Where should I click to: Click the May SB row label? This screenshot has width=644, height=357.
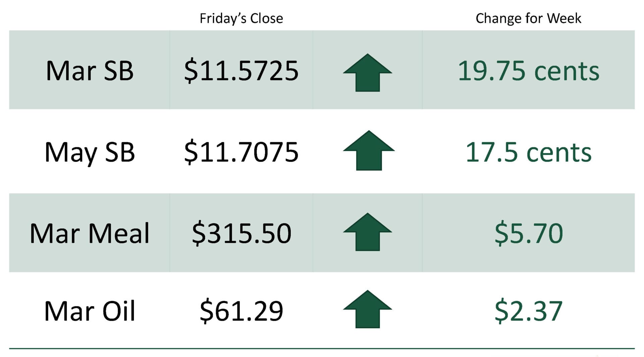(x=90, y=152)
